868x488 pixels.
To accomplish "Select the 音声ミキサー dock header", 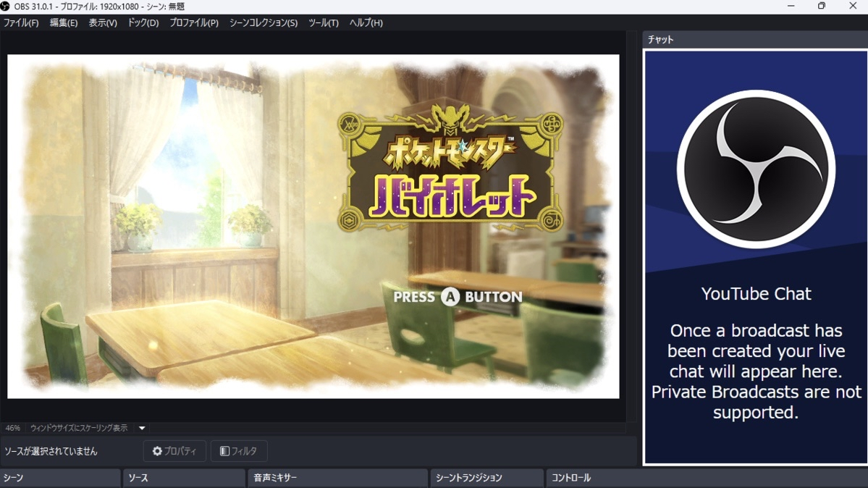I will point(337,477).
